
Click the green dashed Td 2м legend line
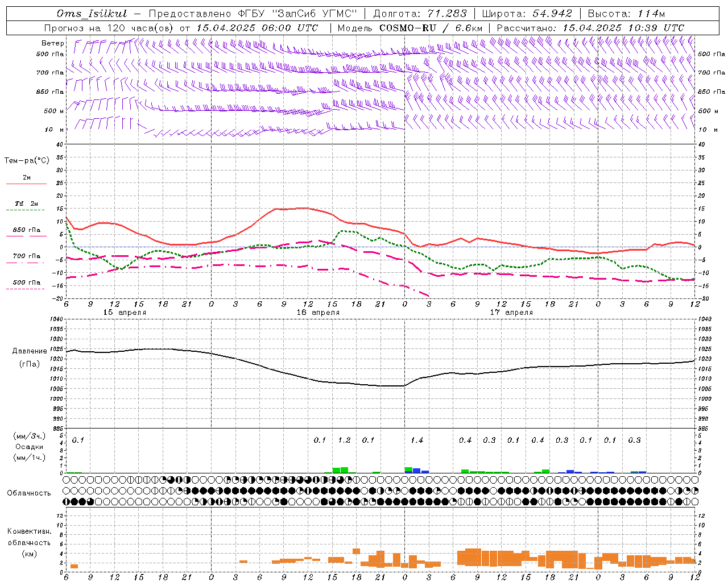[26, 210]
